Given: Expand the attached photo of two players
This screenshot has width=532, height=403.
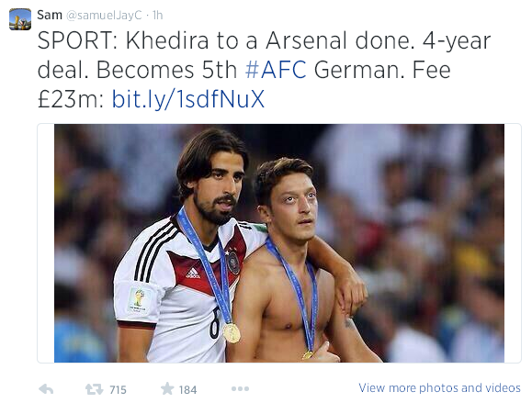Looking at the screenshot, I should pos(279,243).
